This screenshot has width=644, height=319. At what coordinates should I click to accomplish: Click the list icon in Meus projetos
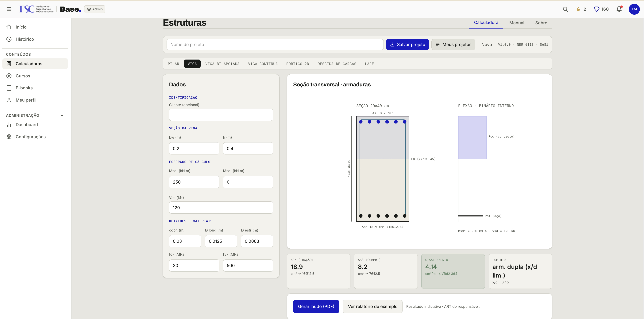tap(438, 45)
